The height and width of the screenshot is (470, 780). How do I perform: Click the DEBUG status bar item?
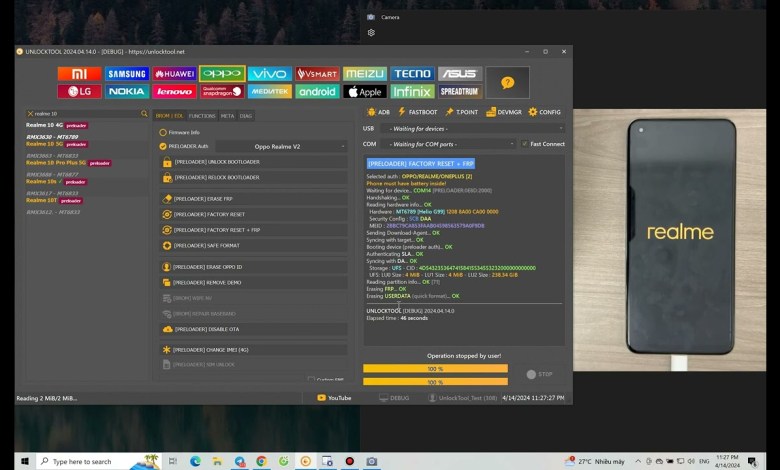pyautogui.click(x=394, y=398)
